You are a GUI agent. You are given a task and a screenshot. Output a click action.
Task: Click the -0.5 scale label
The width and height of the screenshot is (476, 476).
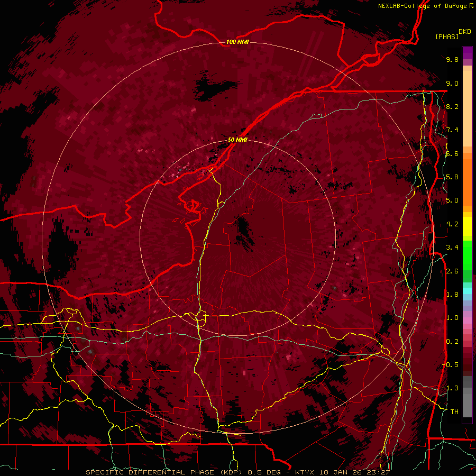point(451,365)
